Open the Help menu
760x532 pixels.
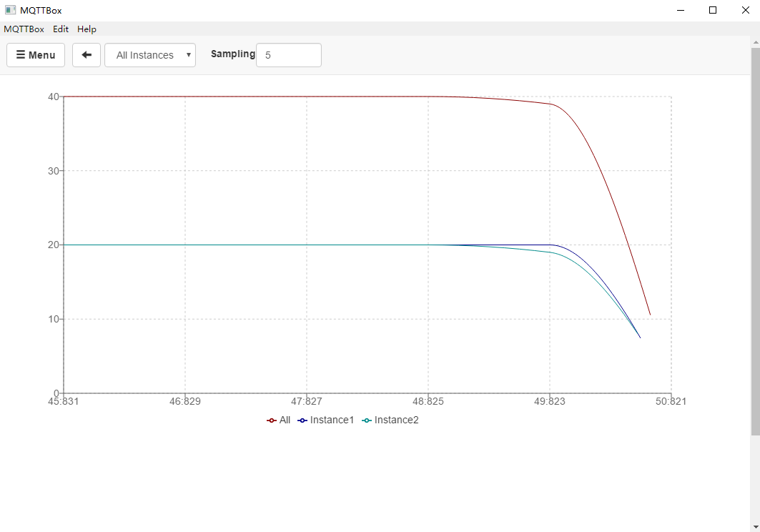pos(87,29)
